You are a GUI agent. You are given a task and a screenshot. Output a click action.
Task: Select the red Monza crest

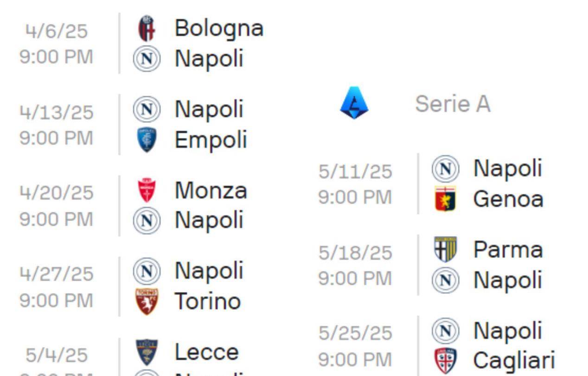(x=147, y=190)
